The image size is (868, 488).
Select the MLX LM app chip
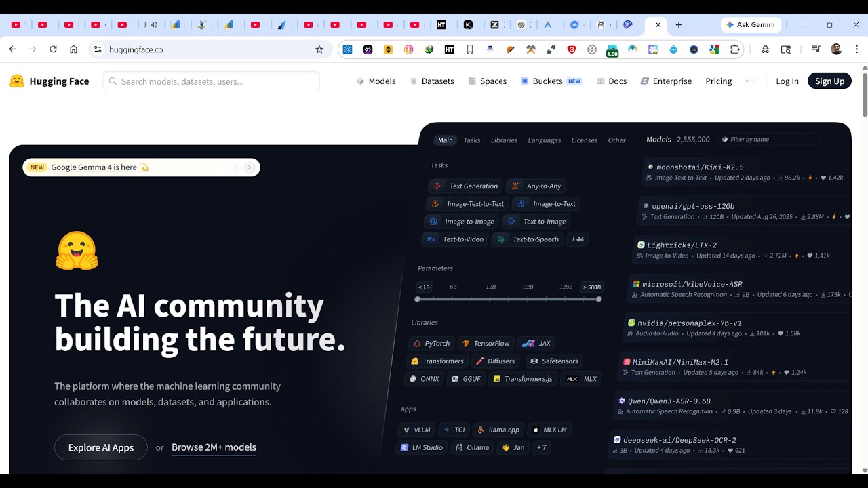tap(549, 430)
